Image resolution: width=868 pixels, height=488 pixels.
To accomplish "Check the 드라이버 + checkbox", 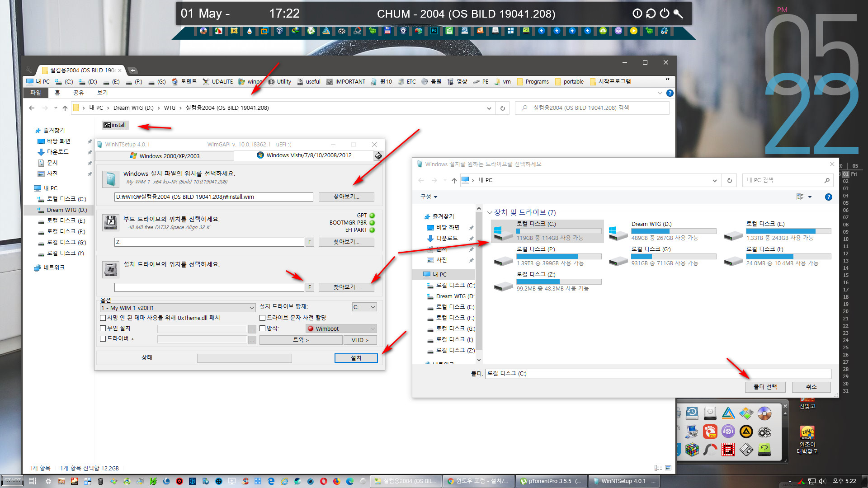I will point(103,338).
